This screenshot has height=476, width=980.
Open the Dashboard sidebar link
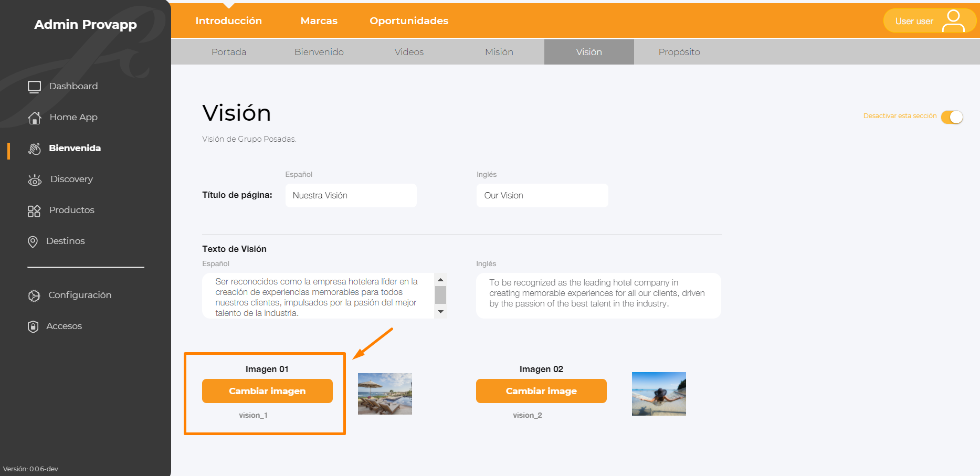coord(73,86)
